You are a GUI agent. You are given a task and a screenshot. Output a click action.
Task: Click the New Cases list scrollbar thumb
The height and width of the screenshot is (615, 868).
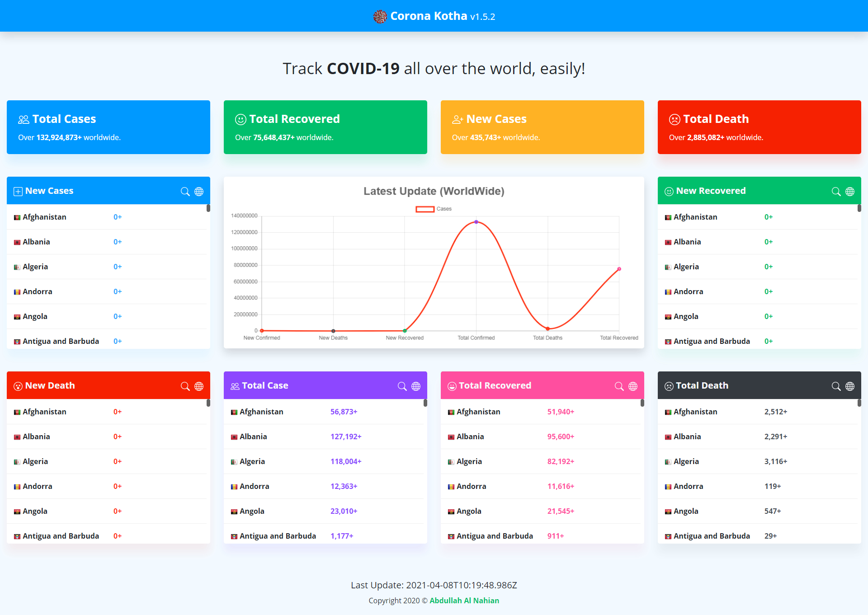208,208
